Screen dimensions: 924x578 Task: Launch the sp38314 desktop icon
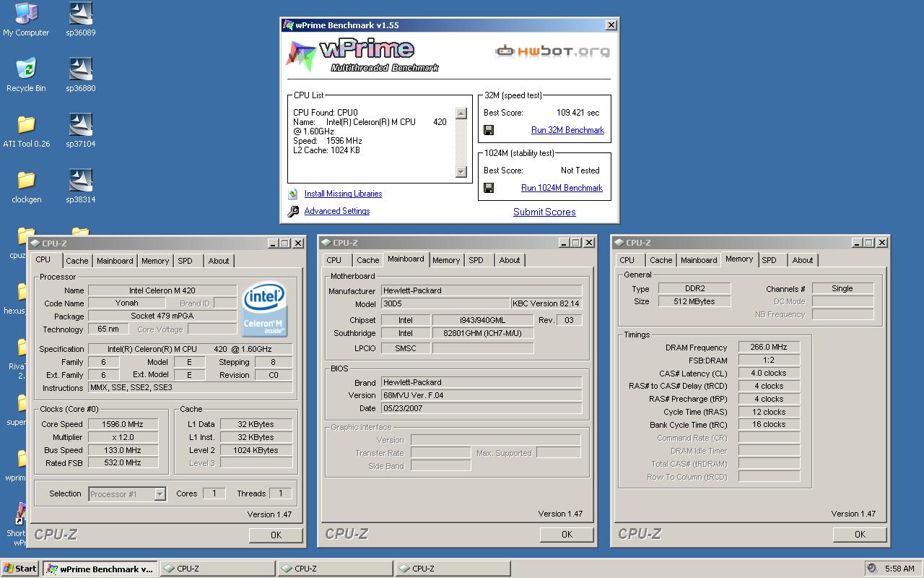pos(81,186)
